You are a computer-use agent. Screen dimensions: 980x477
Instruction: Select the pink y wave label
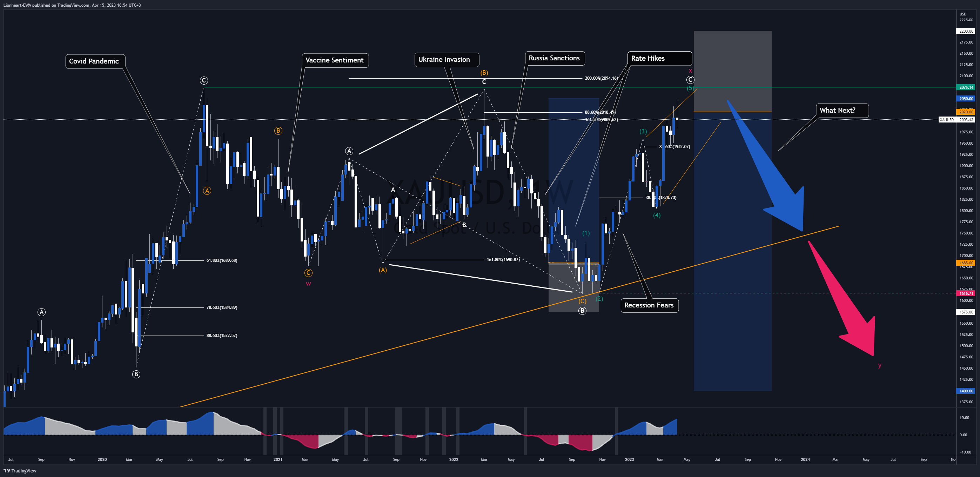pyautogui.click(x=880, y=365)
